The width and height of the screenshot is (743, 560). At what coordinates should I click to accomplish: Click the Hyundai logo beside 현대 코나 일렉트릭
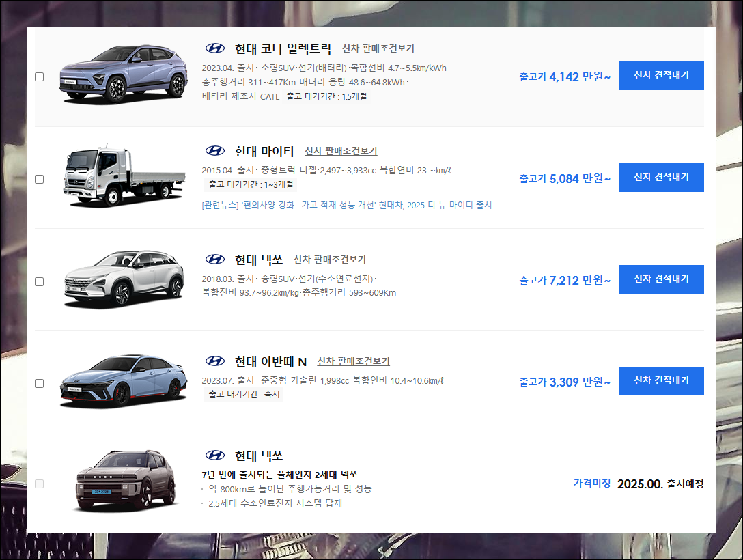[x=214, y=48]
